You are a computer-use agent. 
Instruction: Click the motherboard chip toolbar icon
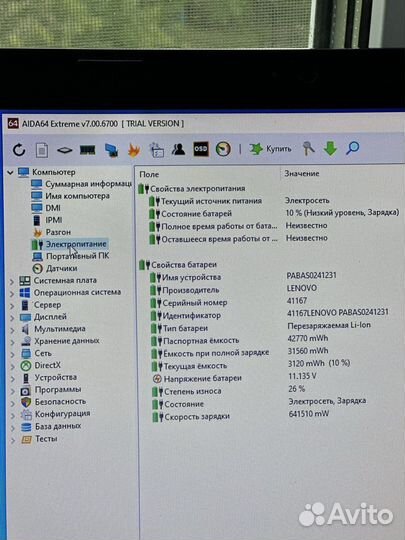[65, 150]
